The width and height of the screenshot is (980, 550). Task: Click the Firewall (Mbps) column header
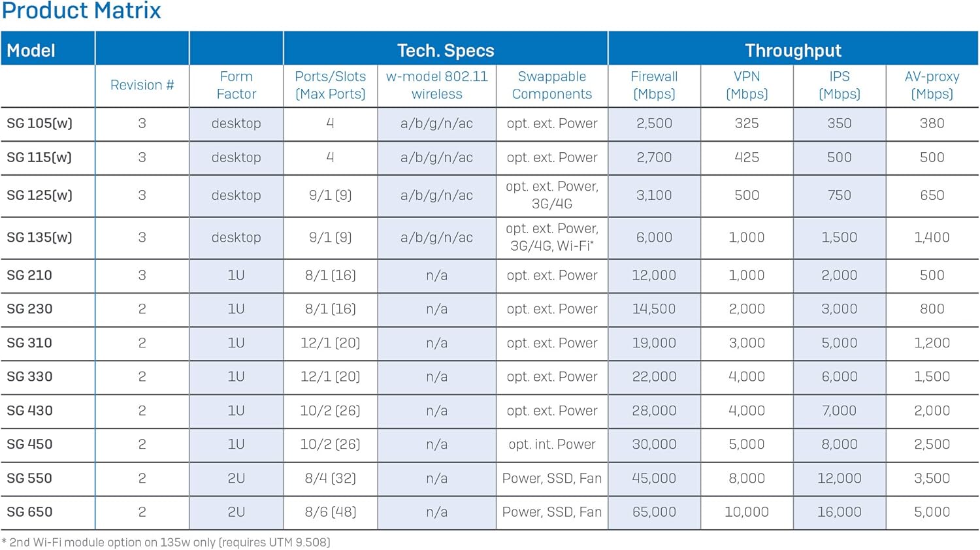654,85
